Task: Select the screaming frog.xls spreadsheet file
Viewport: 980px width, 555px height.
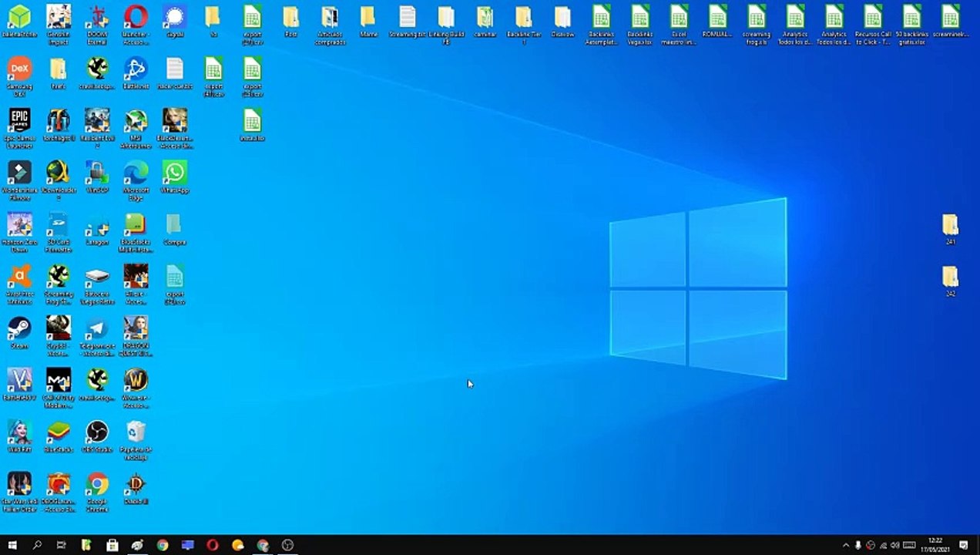Action: (x=757, y=23)
